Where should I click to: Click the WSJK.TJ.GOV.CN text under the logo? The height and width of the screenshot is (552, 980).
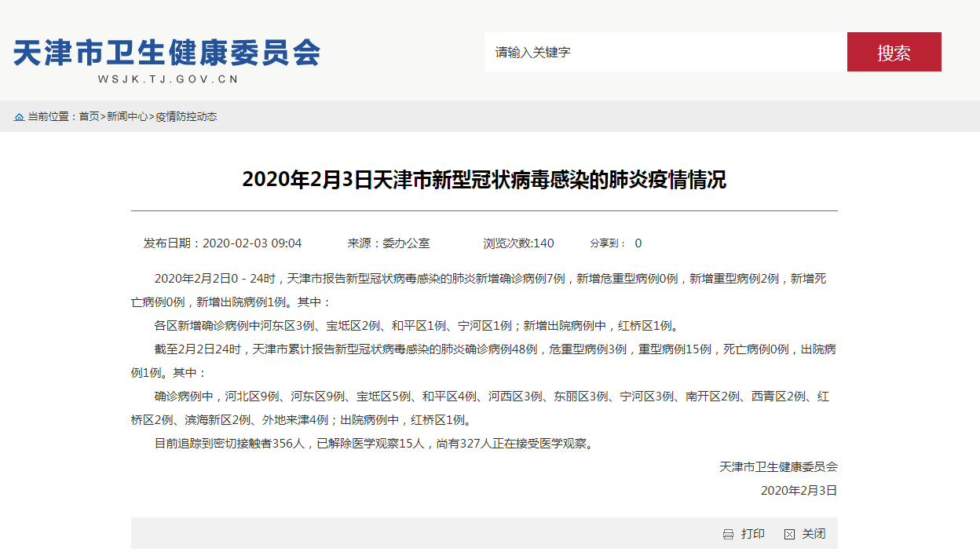168,79
